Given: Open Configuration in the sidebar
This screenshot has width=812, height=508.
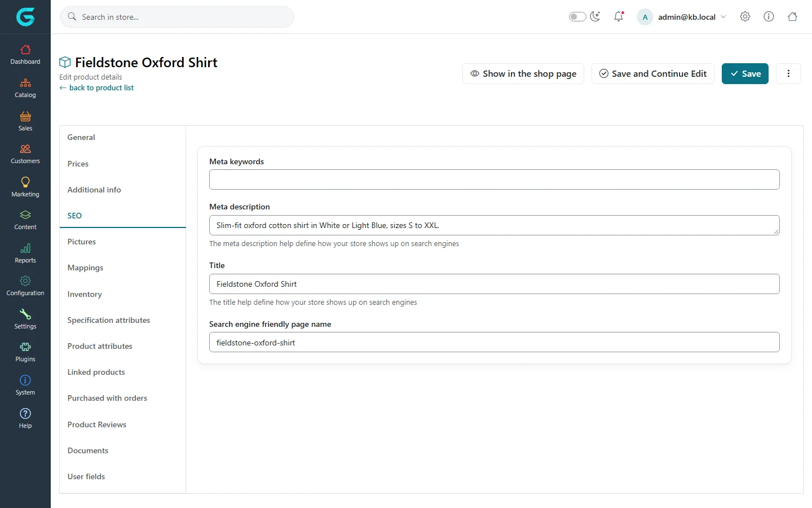Looking at the screenshot, I should coord(25,286).
